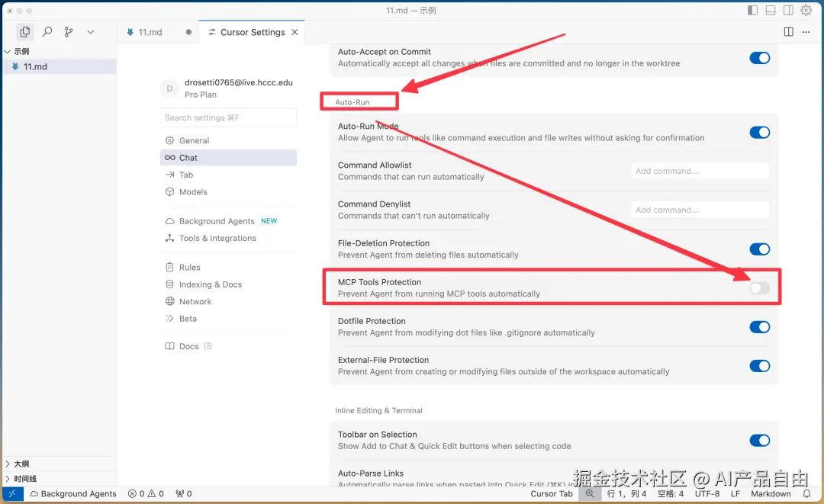The height and width of the screenshot is (504, 824).
Task: Open Network settings section
Action: coord(228,301)
